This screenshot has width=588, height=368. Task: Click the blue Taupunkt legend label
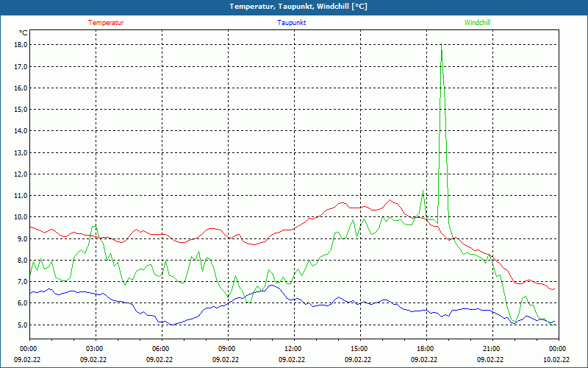click(291, 23)
